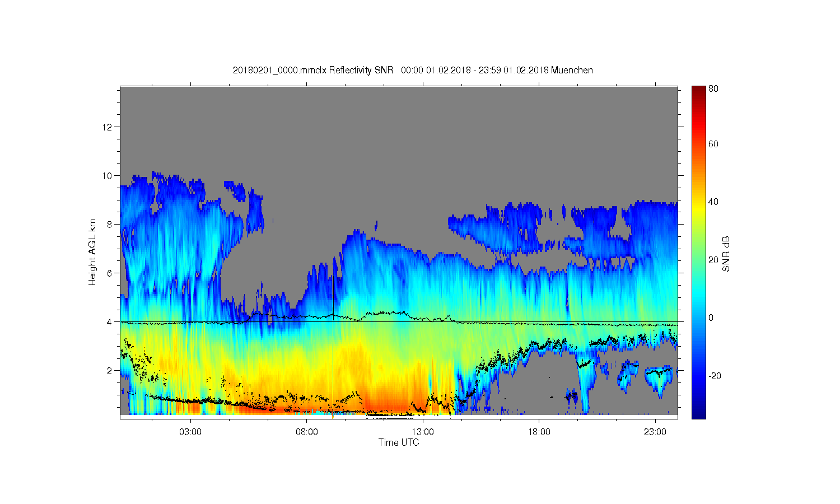Click the colorbar value 60

pos(713,144)
